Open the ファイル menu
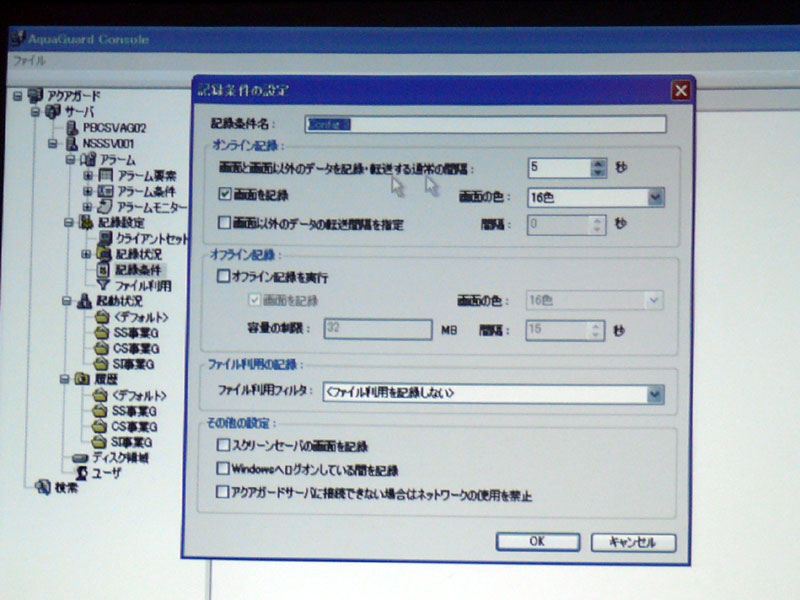Screen dimensions: 800x600 point(29,60)
